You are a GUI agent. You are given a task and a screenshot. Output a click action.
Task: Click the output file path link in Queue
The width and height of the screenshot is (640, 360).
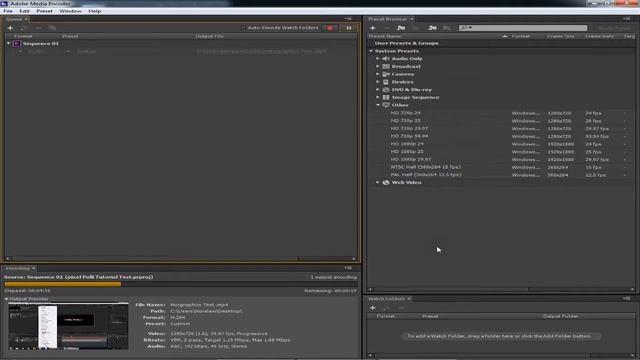tap(261, 52)
